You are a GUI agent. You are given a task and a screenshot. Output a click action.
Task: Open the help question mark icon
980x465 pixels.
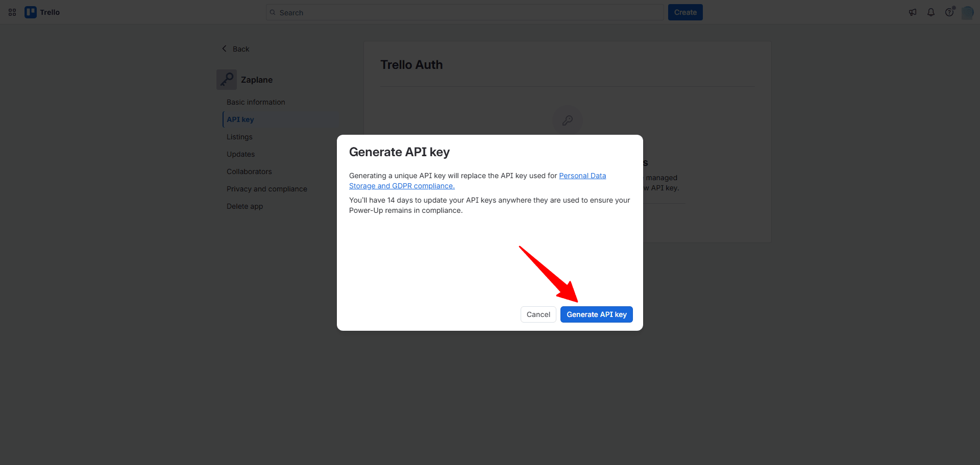pos(949,12)
